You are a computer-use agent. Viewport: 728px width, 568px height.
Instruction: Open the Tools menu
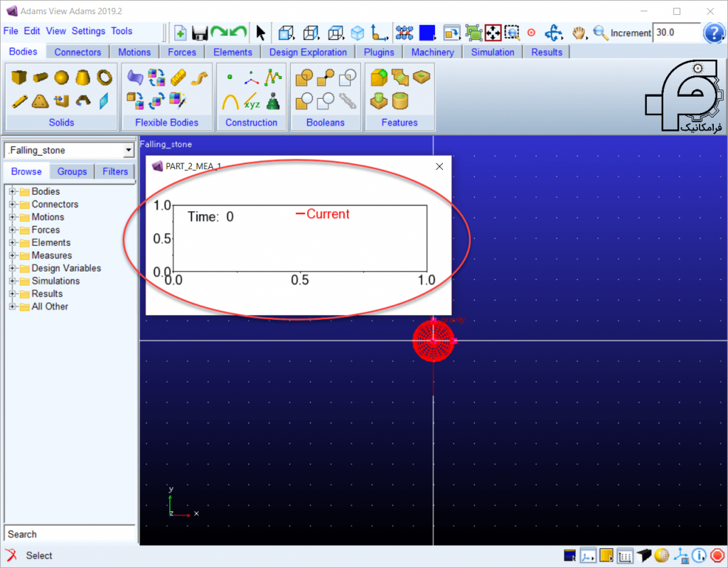(122, 31)
